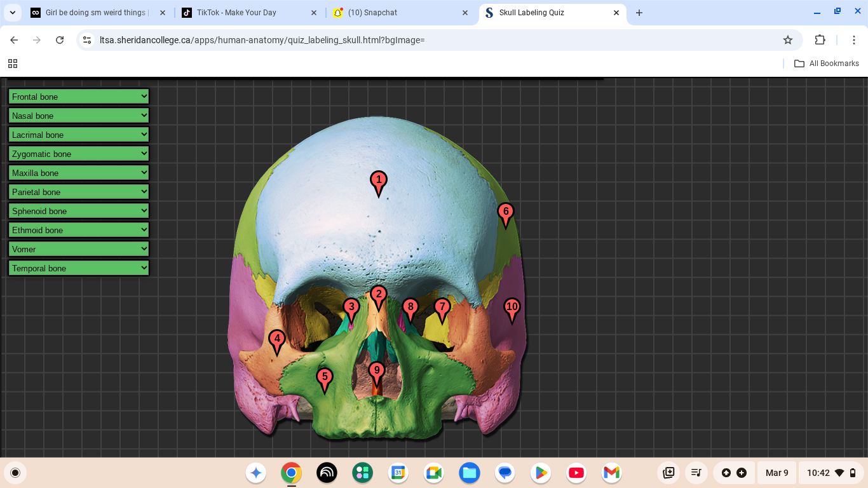Select marker 5 on the maxilla
The height and width of the screenshot is (488, 868).
tap(325, 379)
